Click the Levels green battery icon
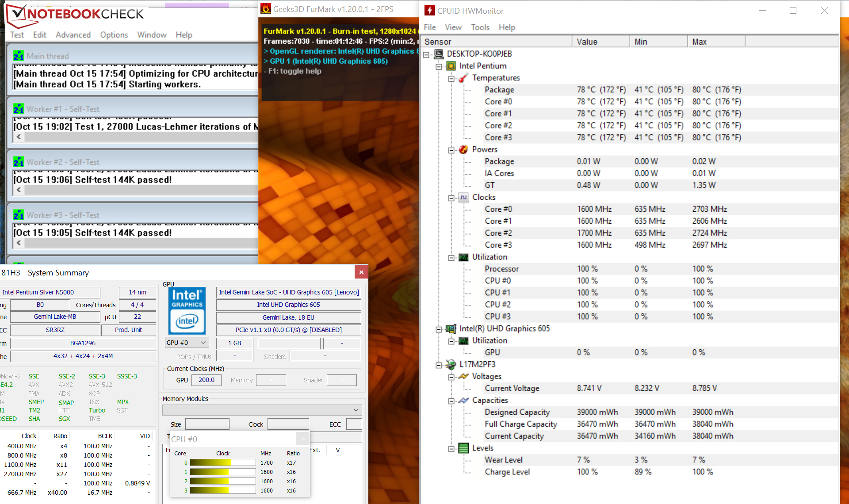The width and height of the screenshot is (849, 504). point(463,448)
